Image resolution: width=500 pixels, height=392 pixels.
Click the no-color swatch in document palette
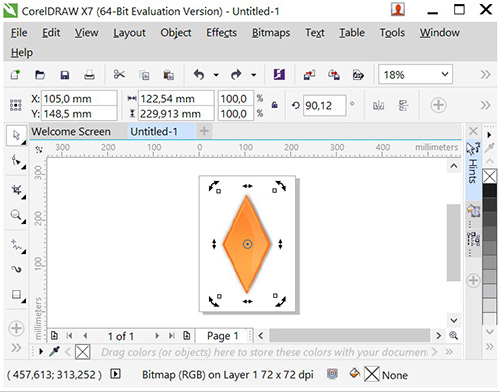pos(82,352)
